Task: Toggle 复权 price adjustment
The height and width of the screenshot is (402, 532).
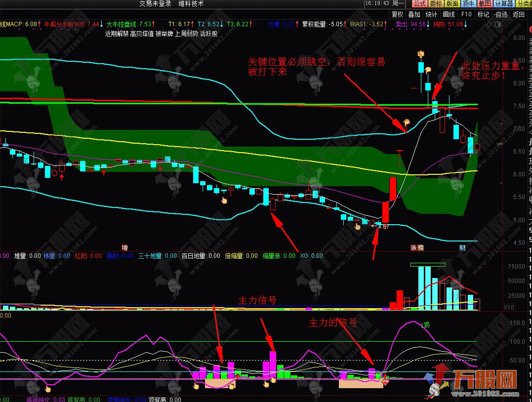Action: (x=397, y=14)
